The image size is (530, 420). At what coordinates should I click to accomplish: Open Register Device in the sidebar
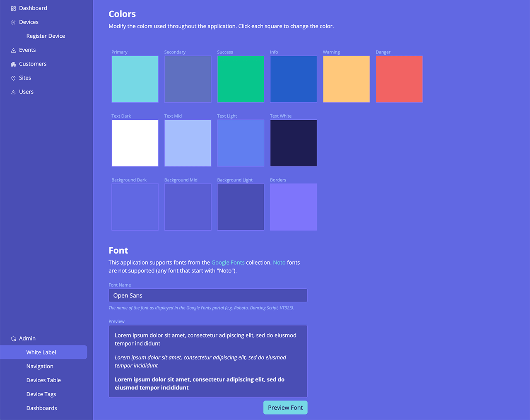tap(46, 36)
